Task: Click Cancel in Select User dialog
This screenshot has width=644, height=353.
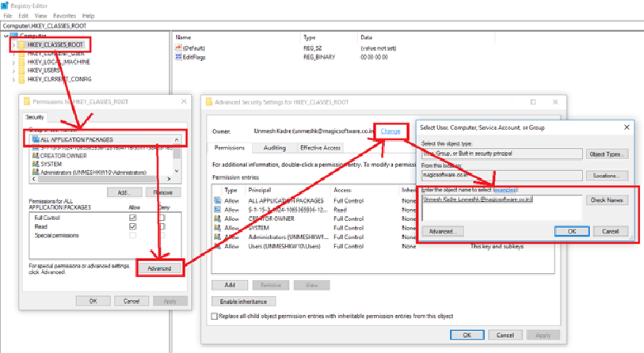Action: click(611, 231)
